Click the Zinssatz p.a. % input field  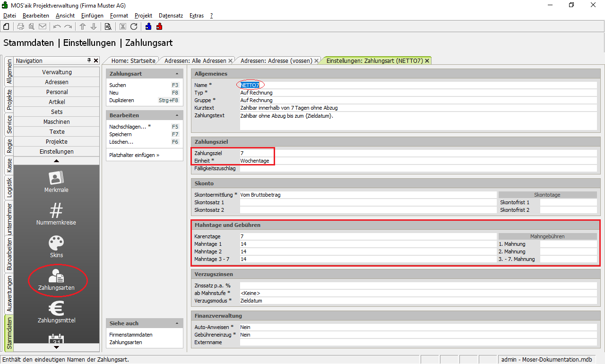pos(418,286)
